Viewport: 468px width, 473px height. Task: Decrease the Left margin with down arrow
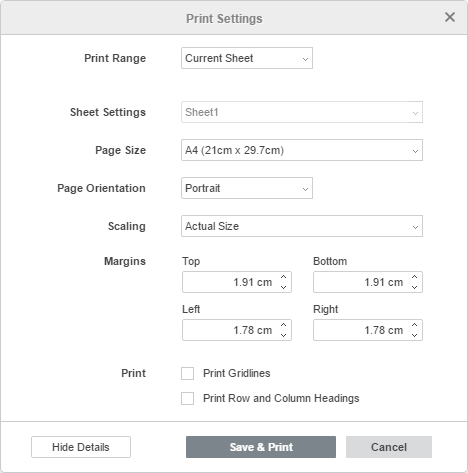click(283, 335)
